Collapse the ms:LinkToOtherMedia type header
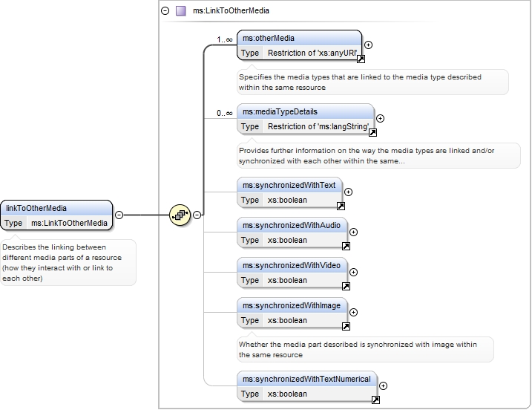This screenshot has height=410, width=532. coord(165,11)
